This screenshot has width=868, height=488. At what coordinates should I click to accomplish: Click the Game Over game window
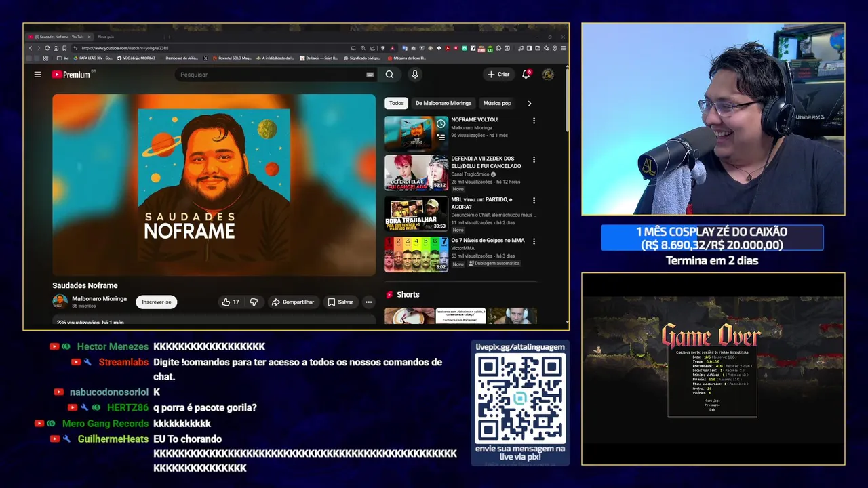pyautogui.click(x=713, y=369)
